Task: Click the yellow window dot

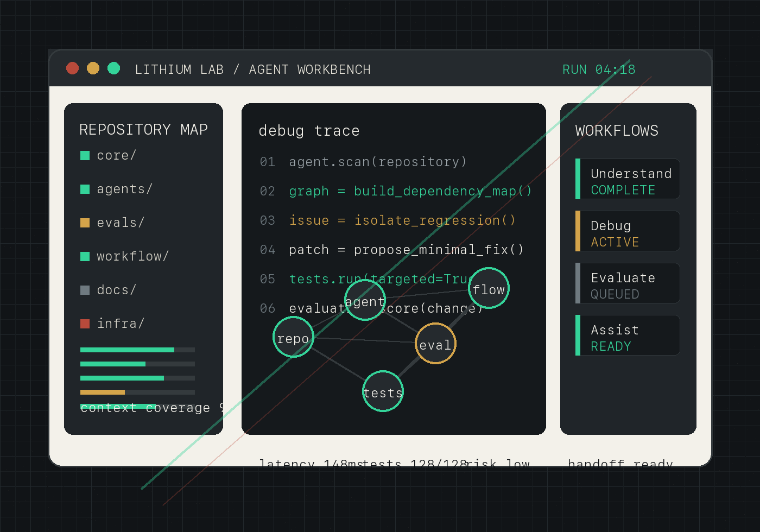Action: tap(93, 68)
